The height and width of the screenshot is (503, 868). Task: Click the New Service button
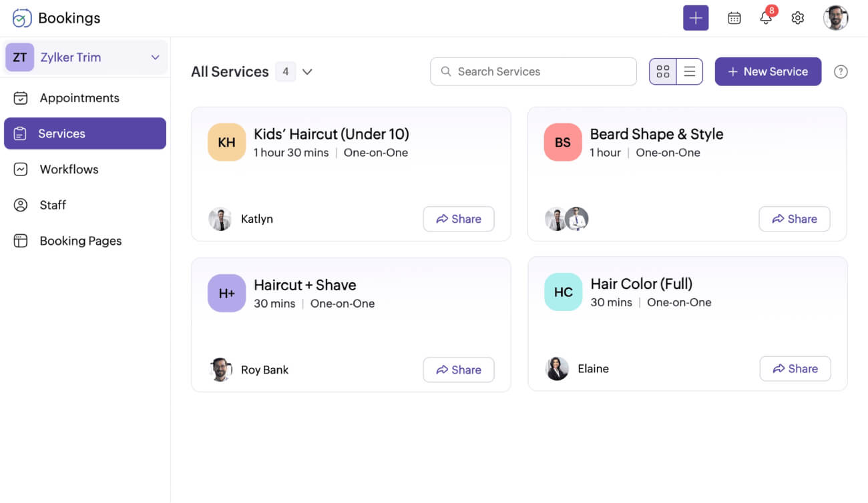pos(768,71)
